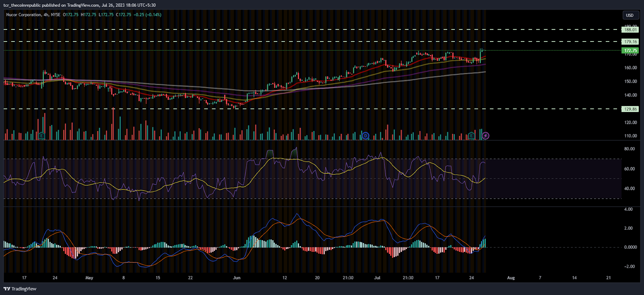Click the date label 20 on time axis

point(317,278)
